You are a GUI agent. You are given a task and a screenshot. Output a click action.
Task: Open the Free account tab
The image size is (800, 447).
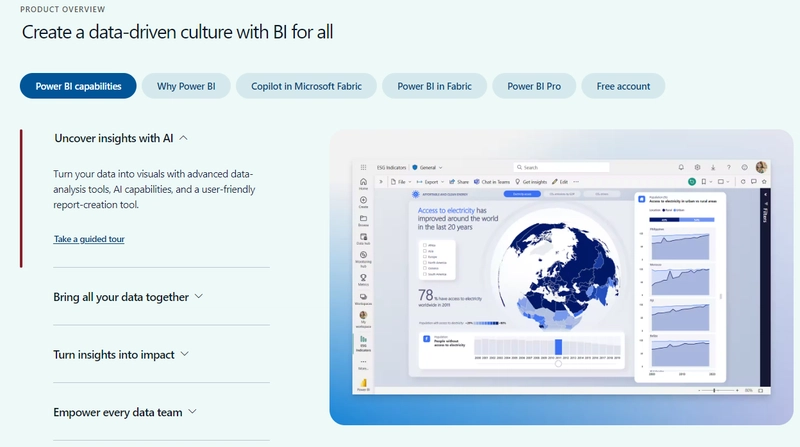click(x=623, y=86)
